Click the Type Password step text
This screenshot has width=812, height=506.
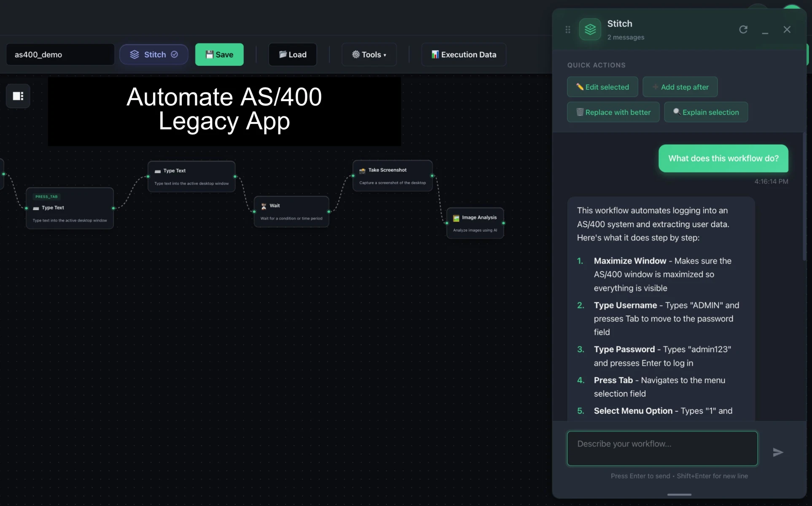click(x=663, y=356)
